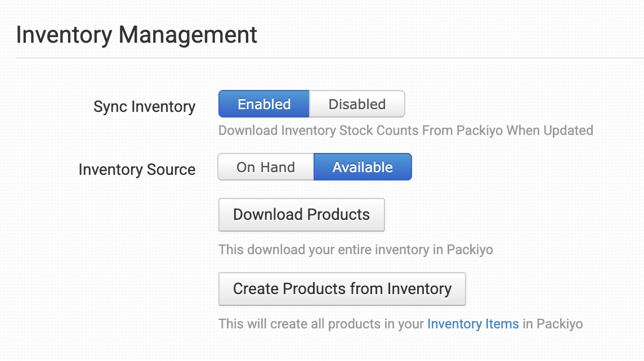Click the Sync Inventory label
Image resolution: width=644 pixels, height=361 pixels.
point(144,107)
